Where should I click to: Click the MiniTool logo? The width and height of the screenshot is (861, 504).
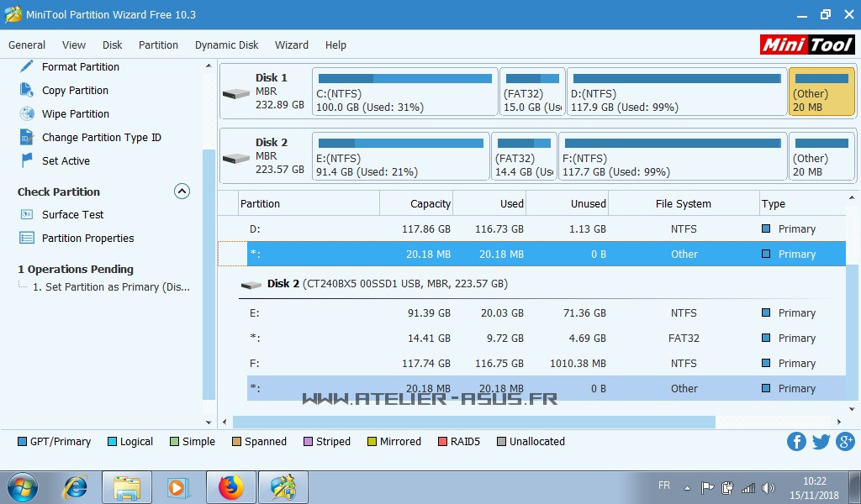[807, 45]
